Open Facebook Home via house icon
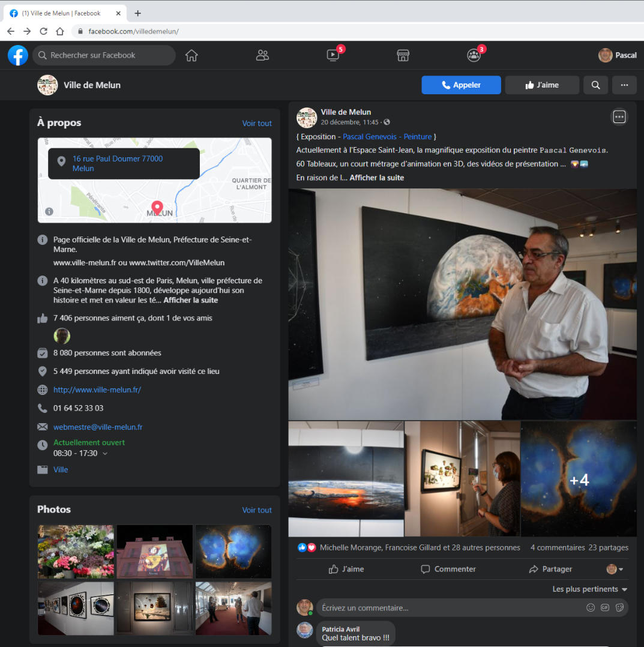The height and width of the screenshot is (647, 644). point(191,55)
